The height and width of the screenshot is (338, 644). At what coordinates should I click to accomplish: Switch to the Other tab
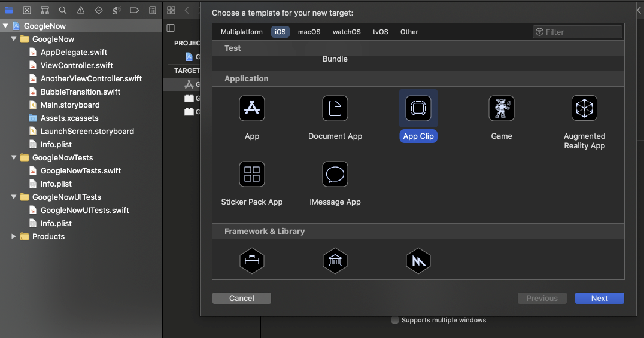[409, 32]
